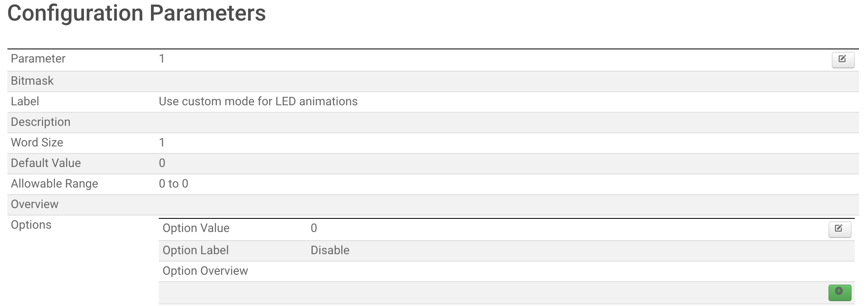Click the edit icon for Parameter 1
The width and height of the screenshot is (868, 306).
tap(842, 60)
